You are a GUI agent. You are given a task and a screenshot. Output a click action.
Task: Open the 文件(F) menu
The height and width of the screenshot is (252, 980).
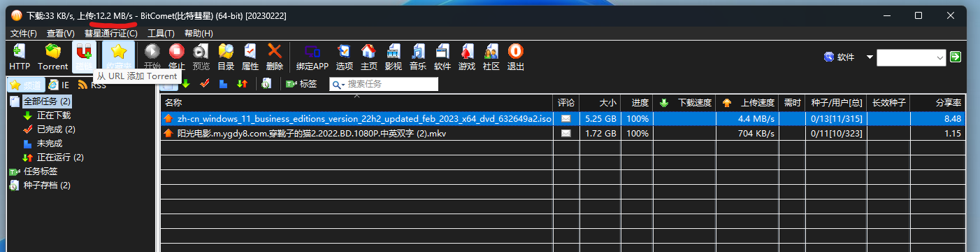24,33
